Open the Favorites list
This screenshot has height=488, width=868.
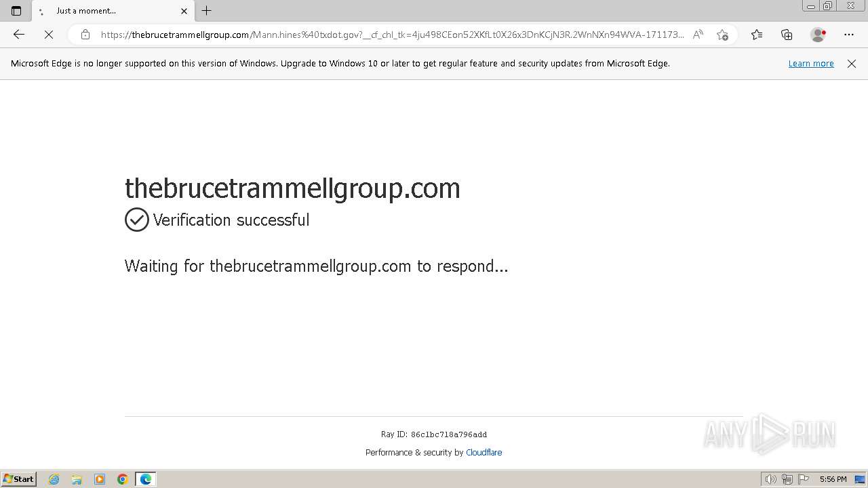click(x=757, y=35)
